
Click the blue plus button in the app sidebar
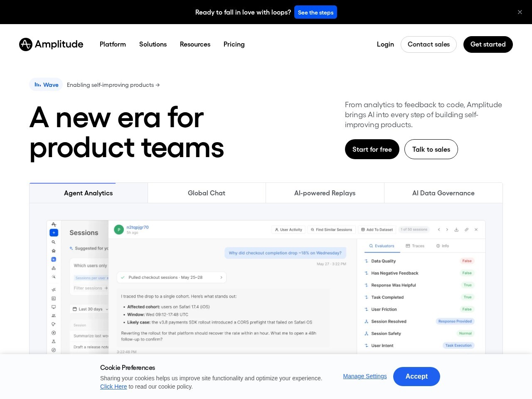click(x=54, y=233)
